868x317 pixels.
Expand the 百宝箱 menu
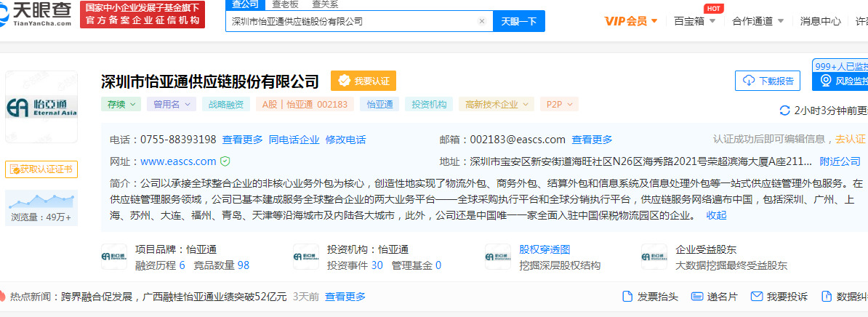pyautogui.click(x=695, y=21)
